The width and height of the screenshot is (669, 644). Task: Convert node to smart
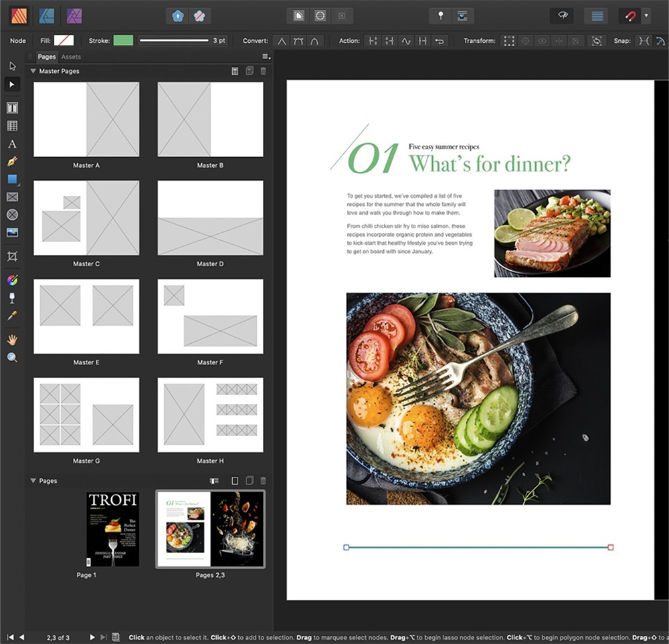(314, 41)
